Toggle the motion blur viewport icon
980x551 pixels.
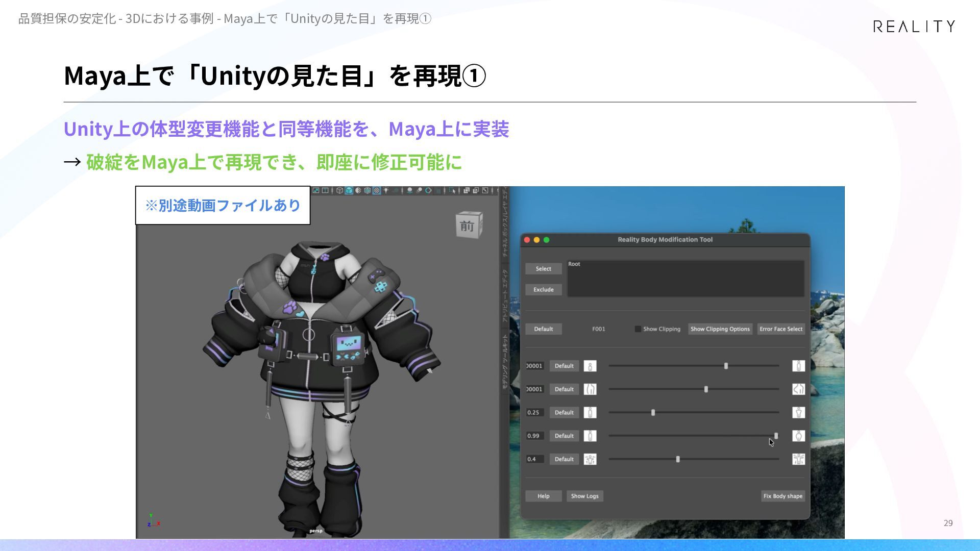pos(419,191)
